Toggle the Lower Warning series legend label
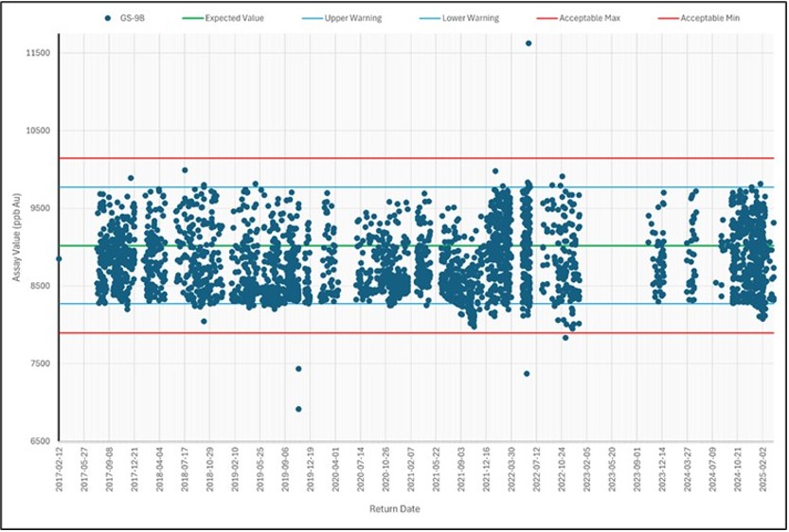Viewport: 789px width, 532px height. click(x=473, y=18)
